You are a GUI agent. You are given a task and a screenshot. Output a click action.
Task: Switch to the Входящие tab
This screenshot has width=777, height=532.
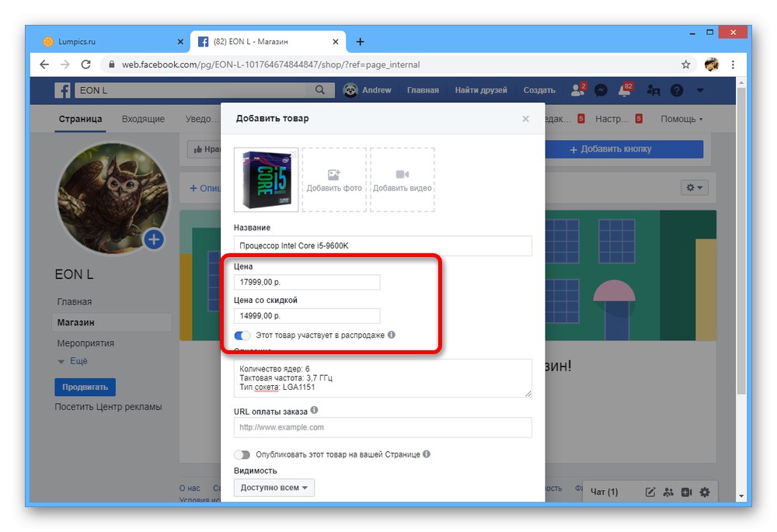pyautogui.click(x=143, y=119)
